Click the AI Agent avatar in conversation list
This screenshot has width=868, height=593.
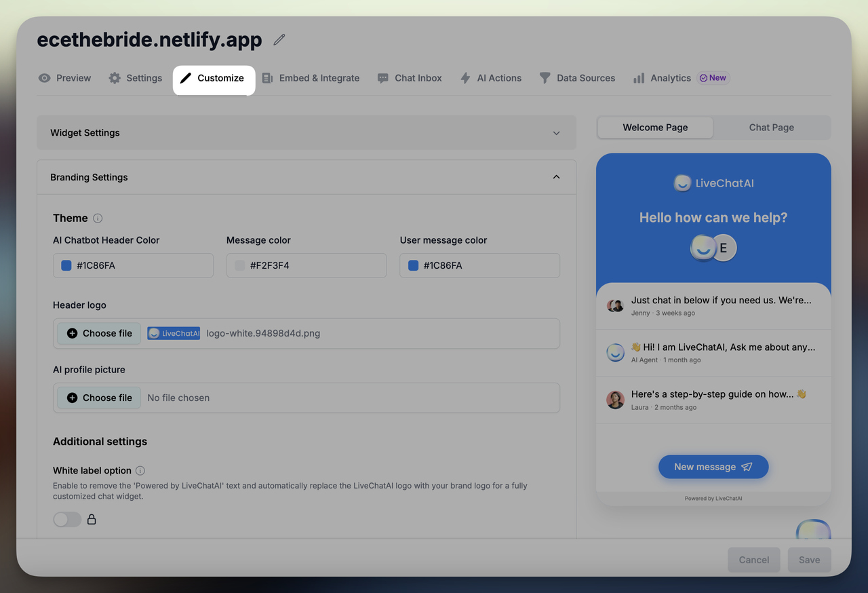point(615,353)
